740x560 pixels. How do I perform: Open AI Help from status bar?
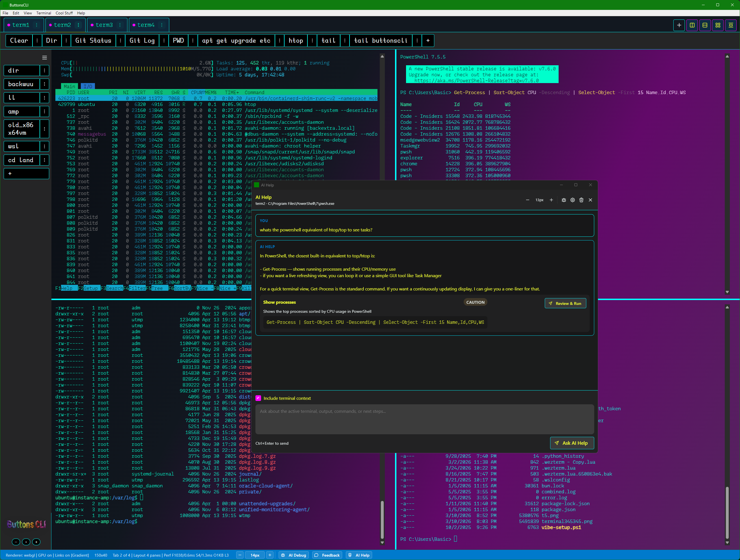pyautogui.click(x=359, y=555)
